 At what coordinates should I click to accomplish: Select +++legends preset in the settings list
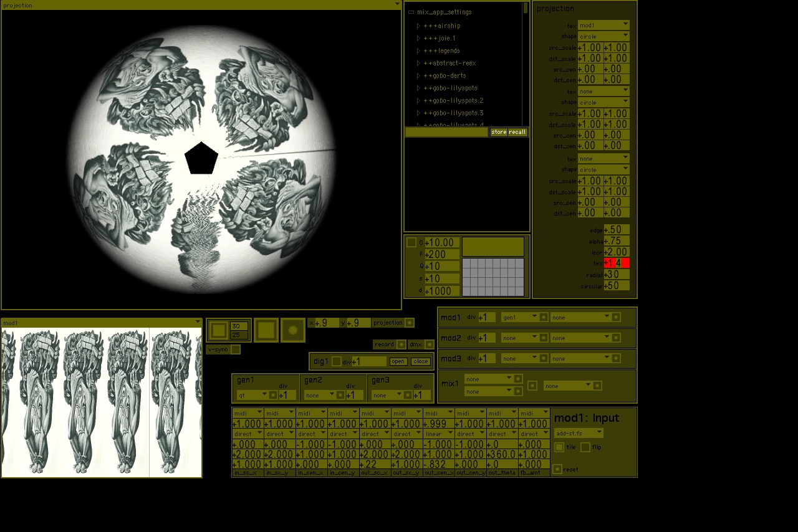[x=441, y=50]
